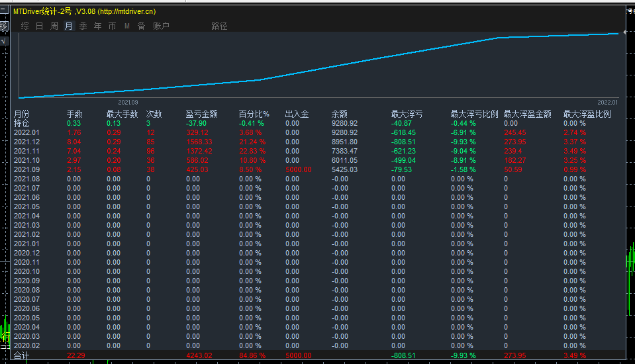Click total profit 4243.02 in 合计 row
Image resolution: width=635 pixels, height=364 pixels.
click(x=199, y=355)
